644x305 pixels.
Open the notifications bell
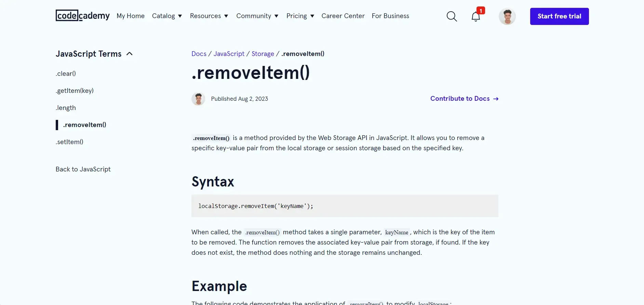click(x=475, y=16)
